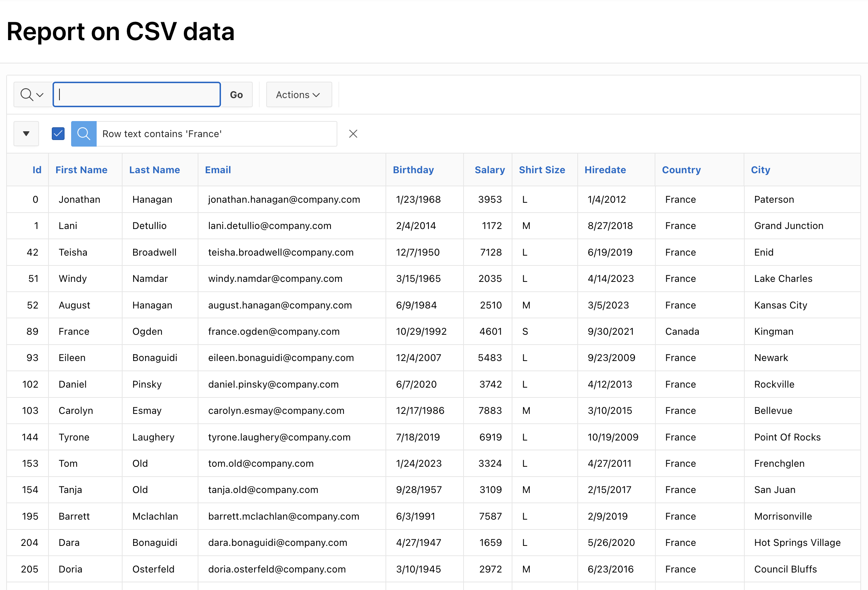
Task: Click the Shirt Size column header
Action: 542,170
